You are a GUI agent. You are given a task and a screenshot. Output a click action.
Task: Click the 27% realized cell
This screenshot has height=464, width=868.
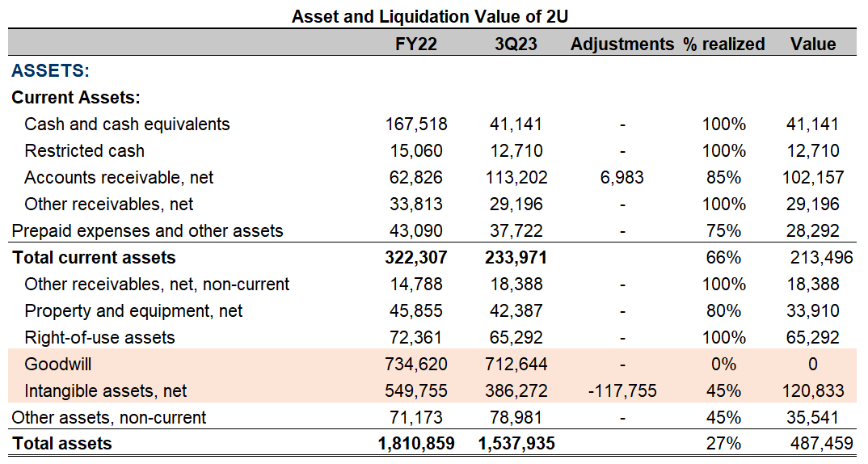[723, 444]
